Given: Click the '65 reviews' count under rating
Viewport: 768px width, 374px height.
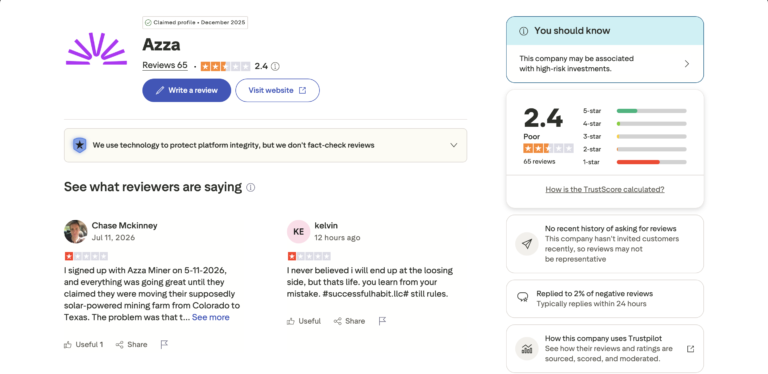Looking at the screenshot, I should (539, 162).
